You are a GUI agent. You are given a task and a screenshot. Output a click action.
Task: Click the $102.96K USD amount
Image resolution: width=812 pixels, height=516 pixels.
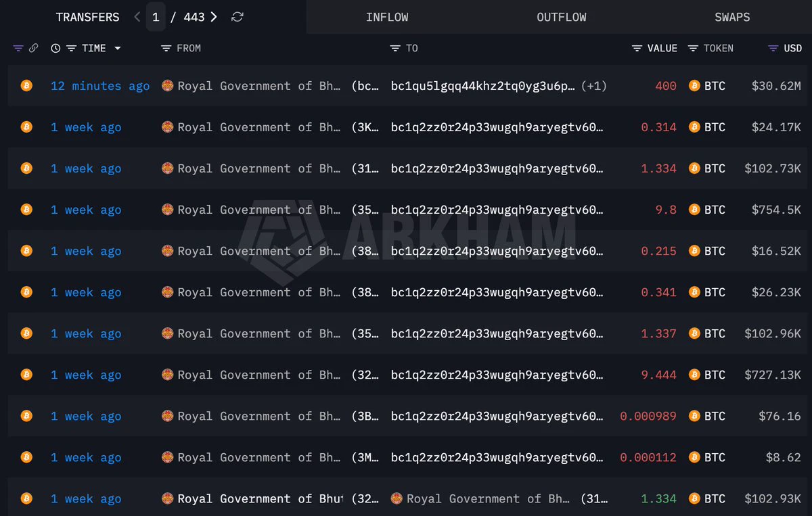coord(773,333)
